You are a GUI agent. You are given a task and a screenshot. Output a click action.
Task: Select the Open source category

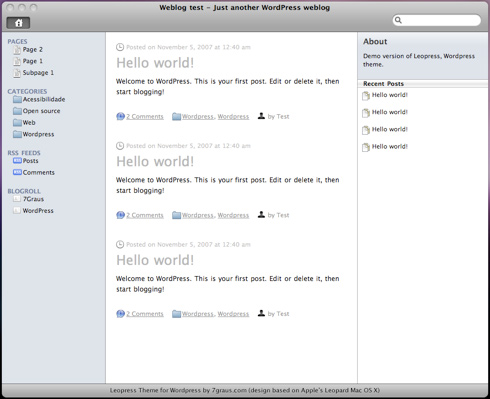(x=41, y=111)
